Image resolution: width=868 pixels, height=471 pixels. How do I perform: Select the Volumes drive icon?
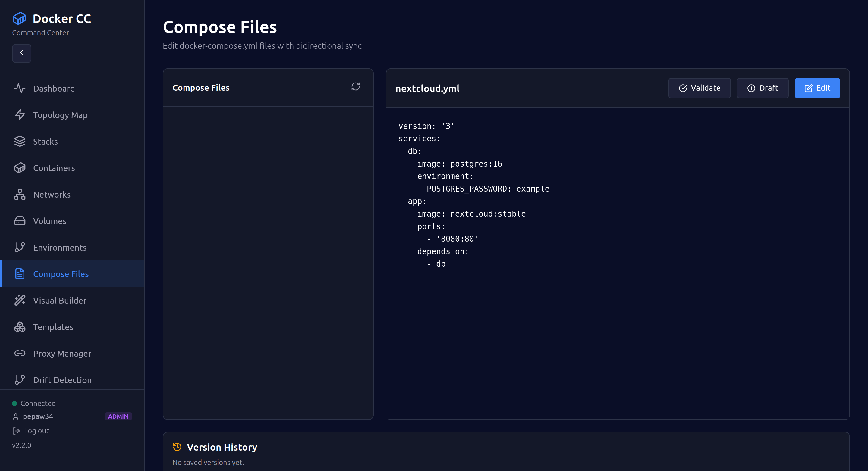click(x=20, y=221)
